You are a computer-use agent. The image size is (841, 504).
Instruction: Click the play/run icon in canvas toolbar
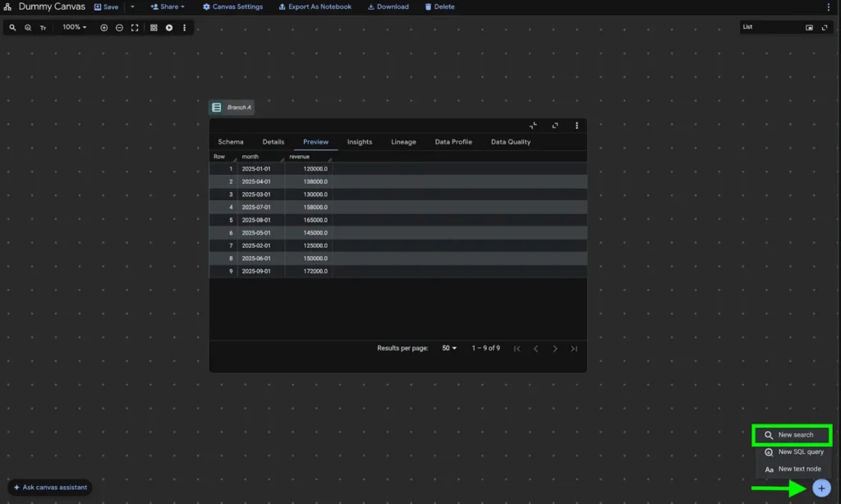click(169, 28)
